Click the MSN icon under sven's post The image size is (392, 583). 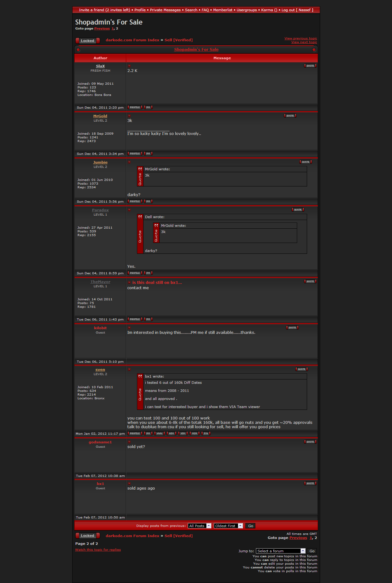pos(194,433)
